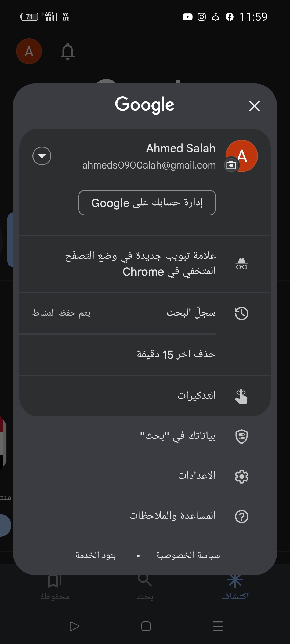Viewport: 290px width, 644px height.
Task: Tap Ahmed Salah profile avatar in dialog
Action: [241, 156]
